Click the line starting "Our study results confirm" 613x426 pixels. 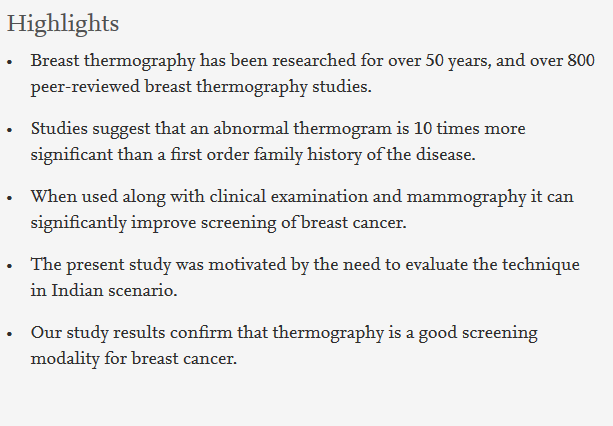click(x=283, y=333)
